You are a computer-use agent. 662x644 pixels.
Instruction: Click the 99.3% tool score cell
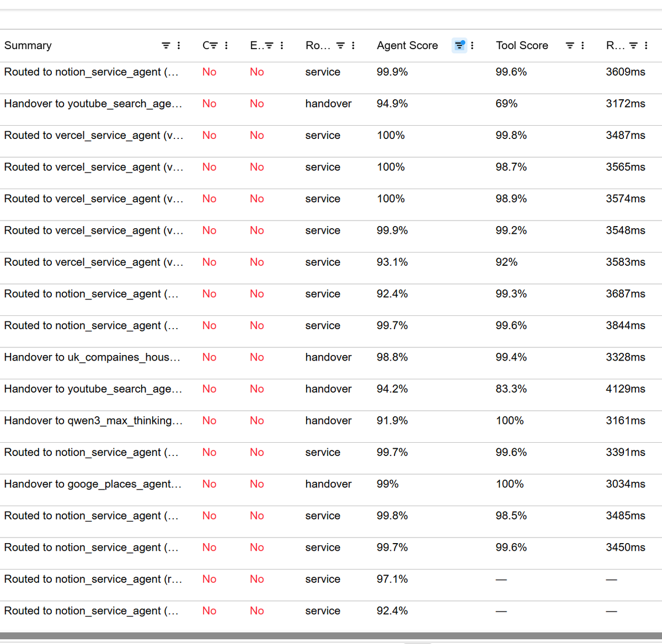pos(511,294)
